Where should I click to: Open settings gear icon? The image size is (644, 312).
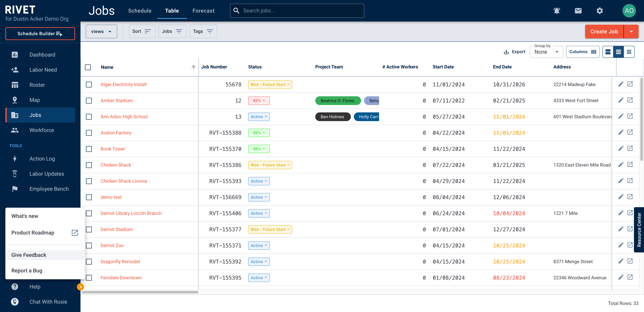pyautogui.click(x=600, y=11)
